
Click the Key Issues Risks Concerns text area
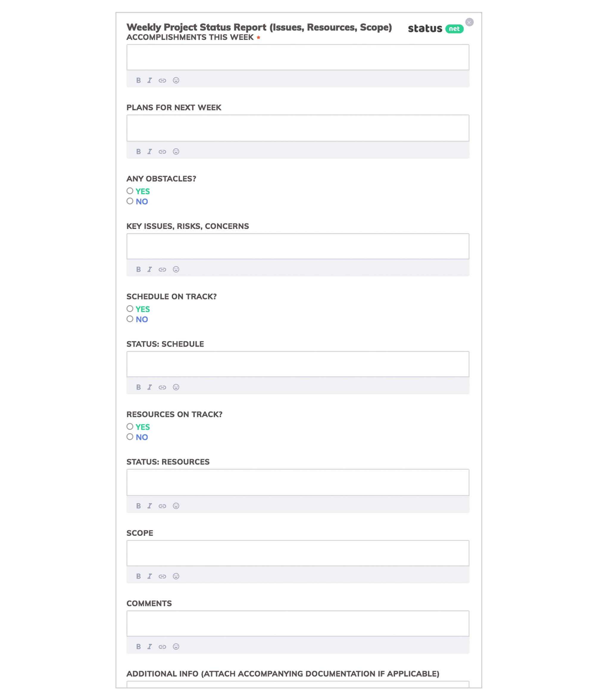point(298,246)
